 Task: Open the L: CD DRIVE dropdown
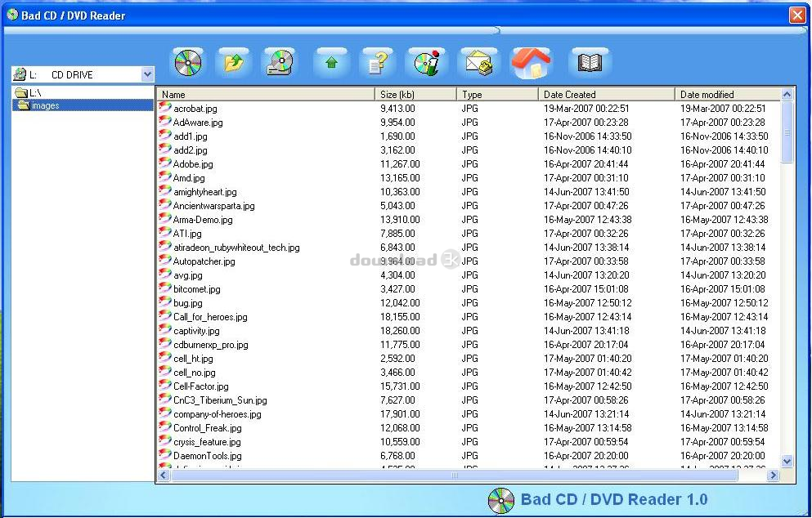tap(147, 74)
